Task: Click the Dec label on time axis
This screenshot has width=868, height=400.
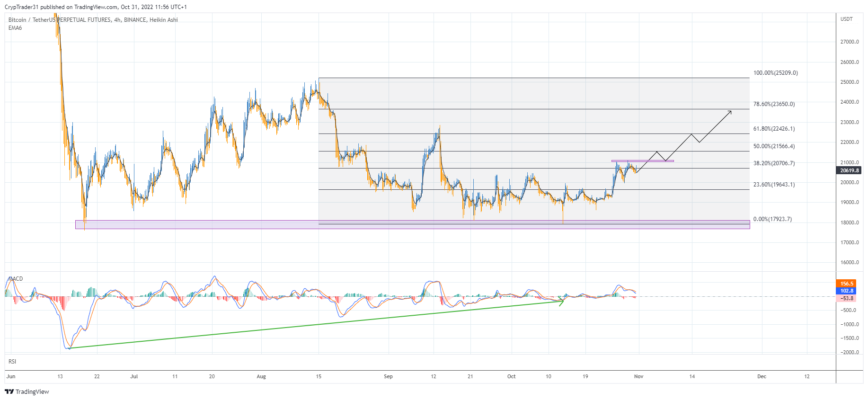Action: click(x=762, y=377)
